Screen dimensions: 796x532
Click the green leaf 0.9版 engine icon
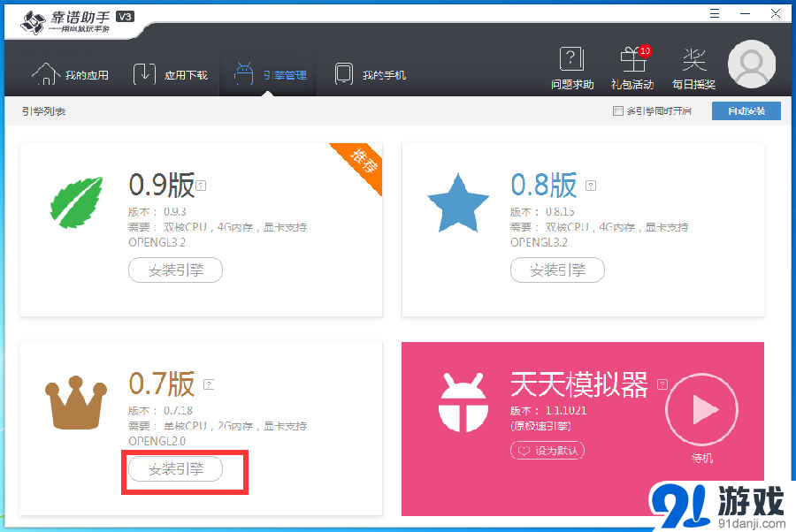pyautogui.click(x=76, y=201)
